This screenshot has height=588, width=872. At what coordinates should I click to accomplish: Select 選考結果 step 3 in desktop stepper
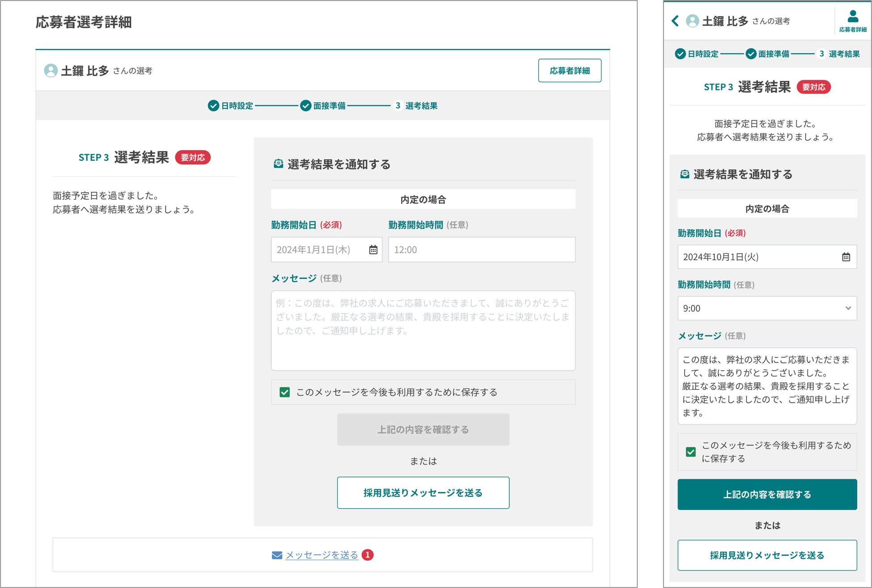pyautogui.click(x=415, y=106)
